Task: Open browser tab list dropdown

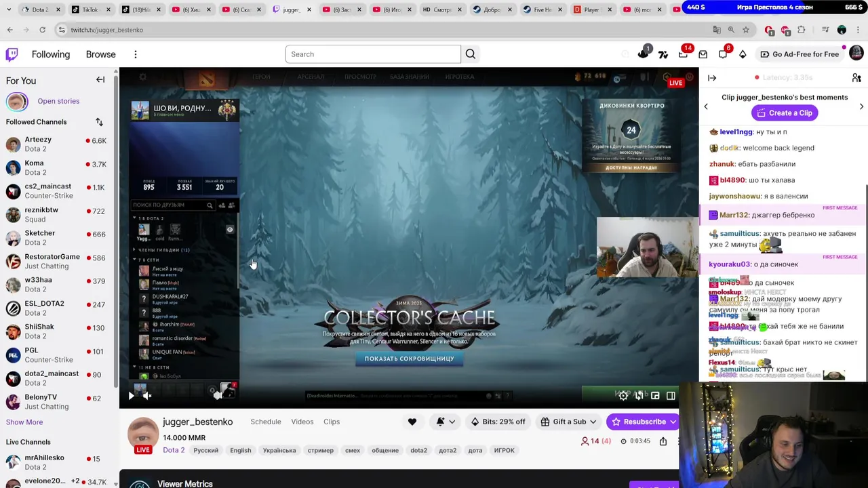Action: (9, 9)
